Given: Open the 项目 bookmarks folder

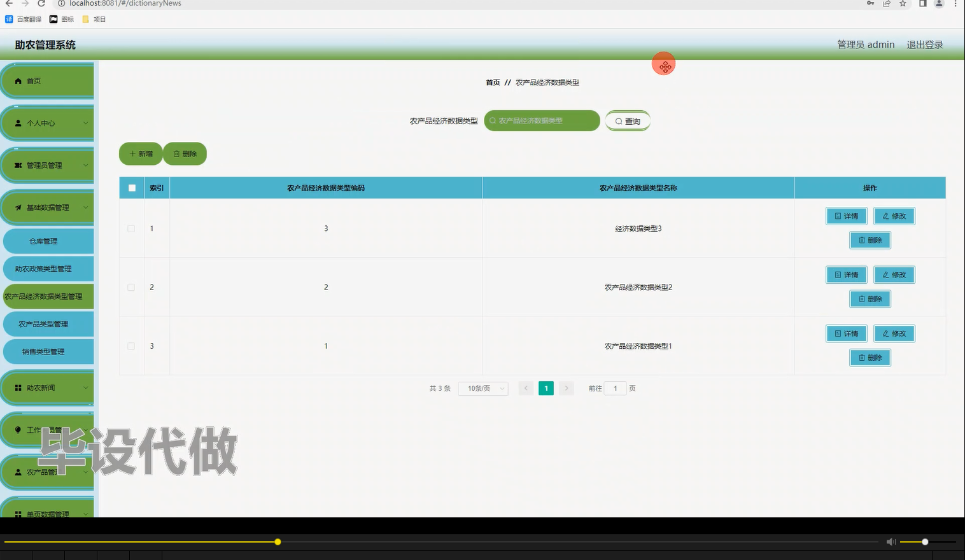Looking at the screenshot, I should [x=94, y=19].
